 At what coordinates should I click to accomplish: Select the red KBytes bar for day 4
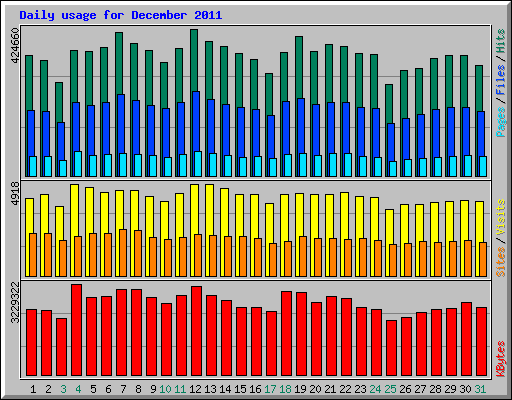click(76, 330)
